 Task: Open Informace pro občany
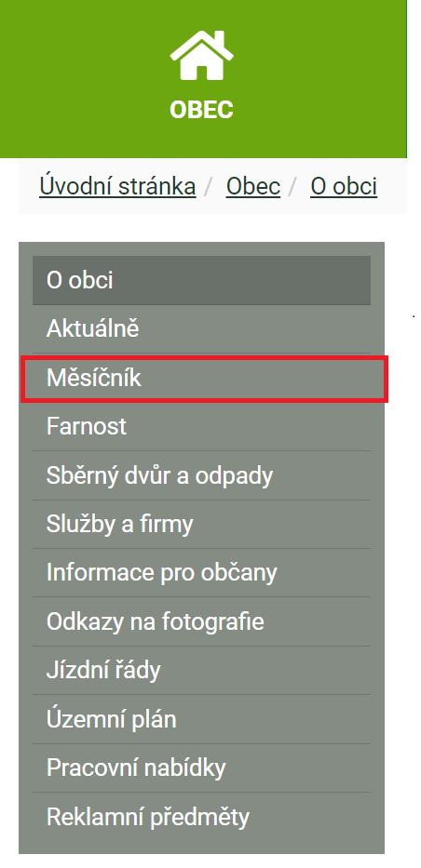(201, 573)
